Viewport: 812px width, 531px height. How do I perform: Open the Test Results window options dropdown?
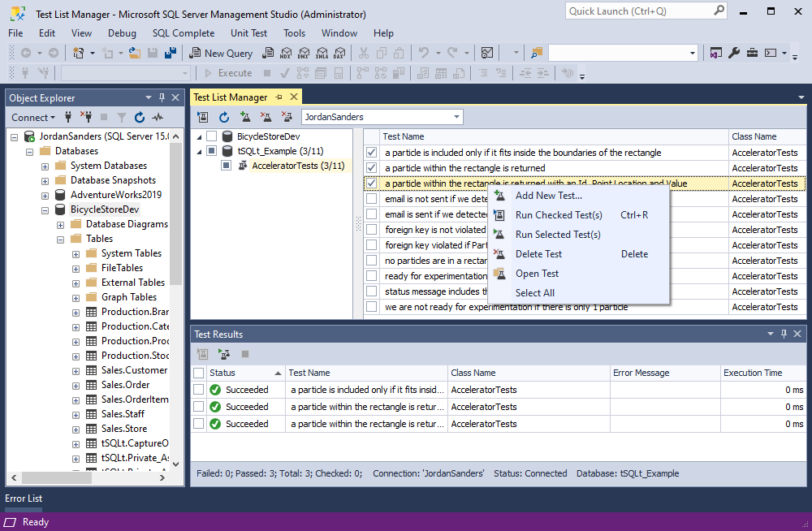click(770, 335)
